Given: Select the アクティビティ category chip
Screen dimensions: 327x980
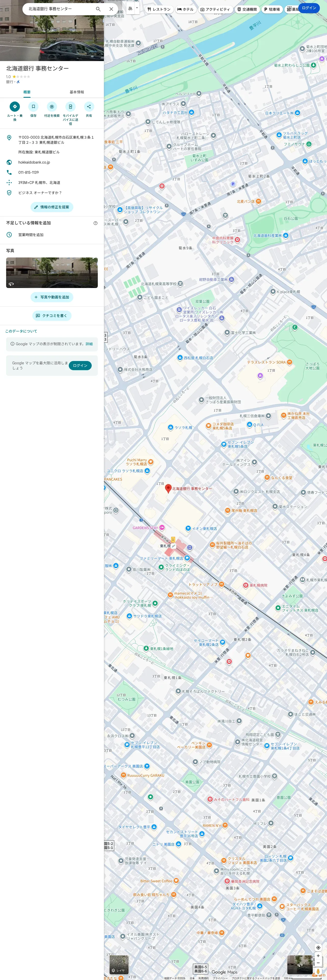Looking at the screenshot, I should (215, 9).
